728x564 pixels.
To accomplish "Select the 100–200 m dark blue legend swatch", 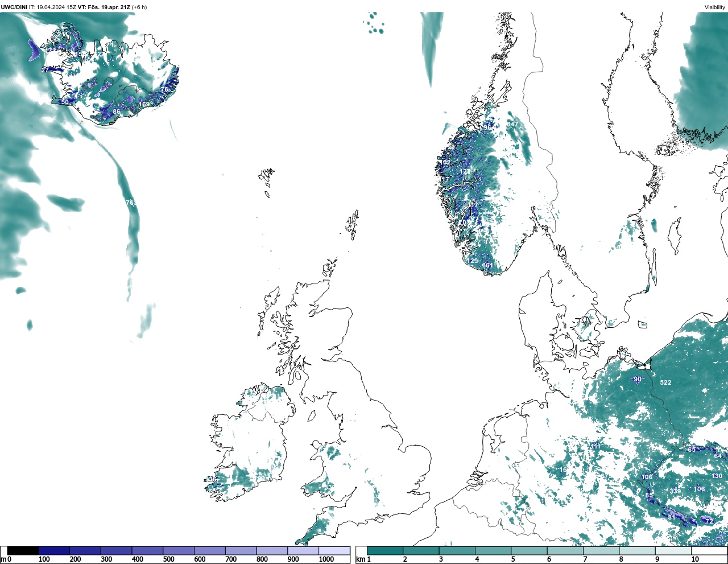I will (x=54, y=550).
